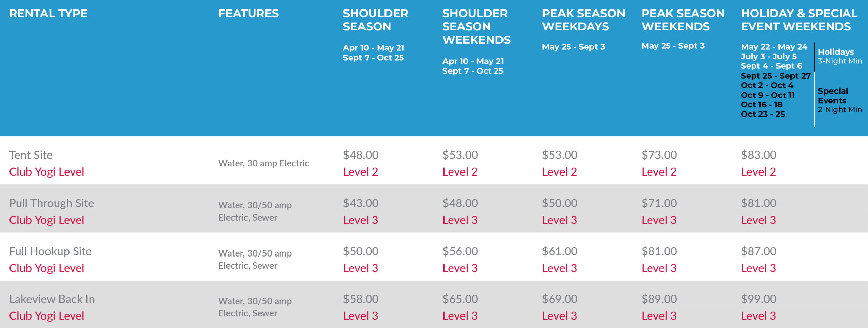The width and height of the screenshot is (868, 328).
Task: Open Club Yogi Level under Lakeview Back In
Action: point(46,316)
